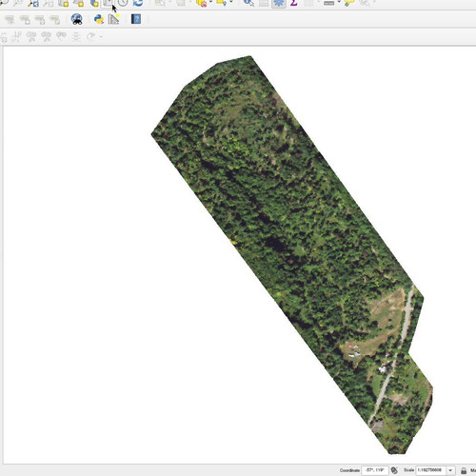Toggle extents and mouse position display icon
476x476 pixels.
pos(394,470)
